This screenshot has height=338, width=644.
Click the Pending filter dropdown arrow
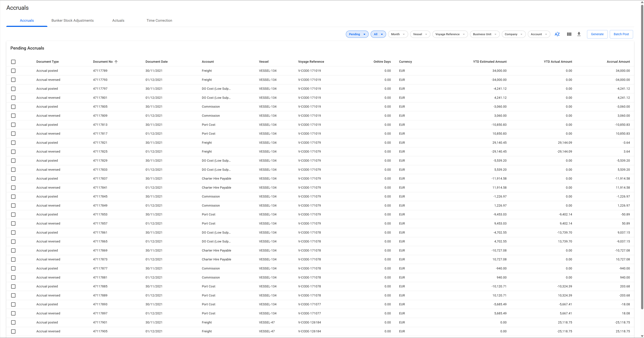pos(364,34)
